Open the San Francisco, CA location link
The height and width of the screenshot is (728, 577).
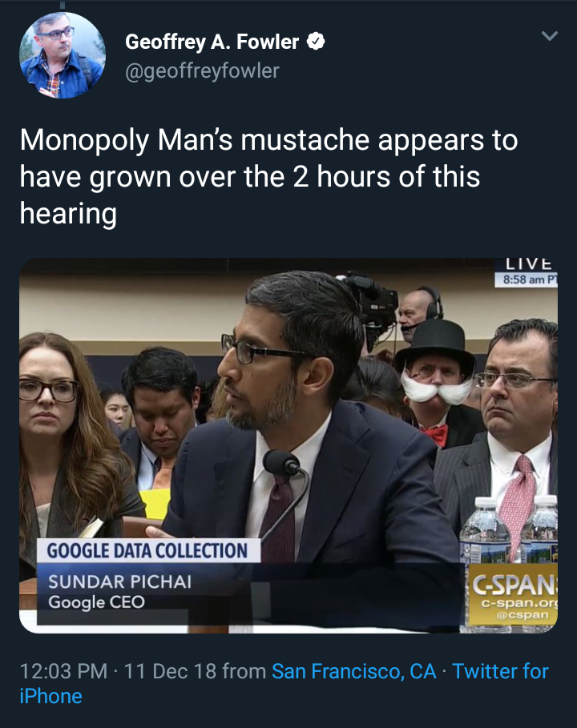[x=354, y=670]
